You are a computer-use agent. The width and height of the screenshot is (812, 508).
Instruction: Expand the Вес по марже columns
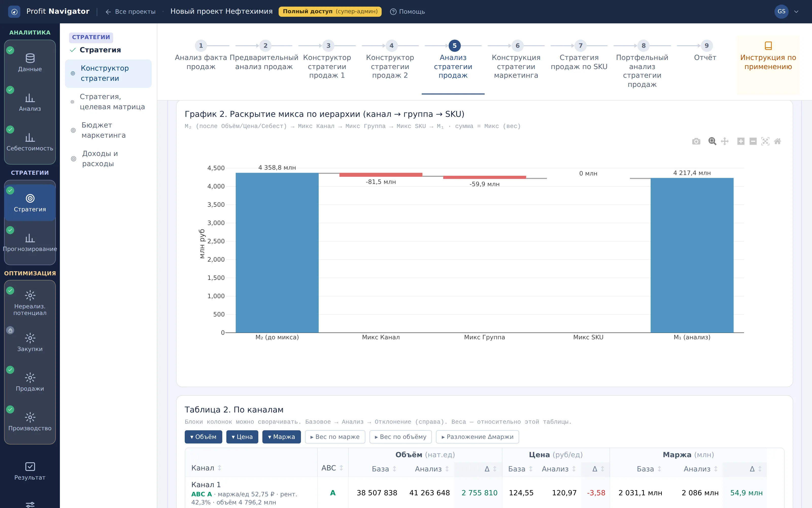point(335,437)
